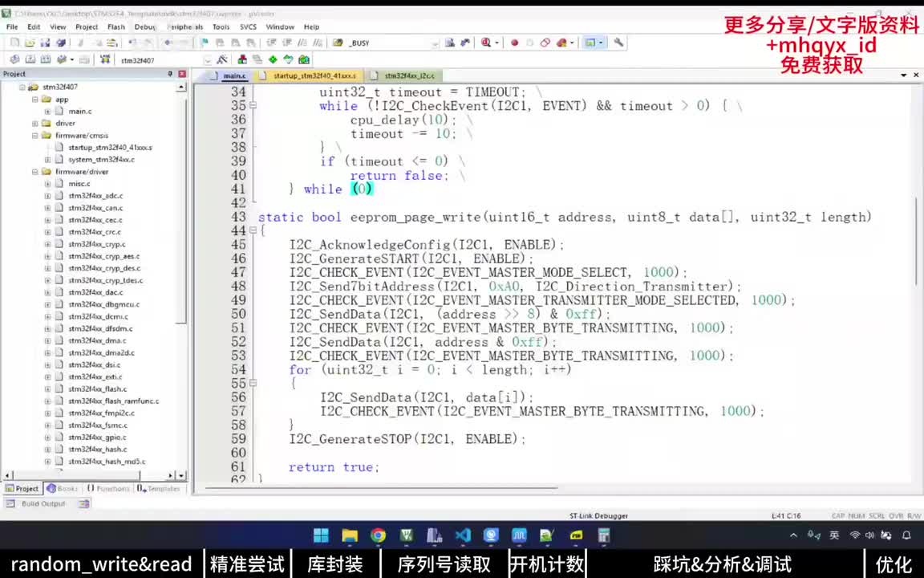The width and height of the screenshot is (924, 578).
Task: Fold the while block at line 35
Action: pyautogui.click(x=253, y=106)
